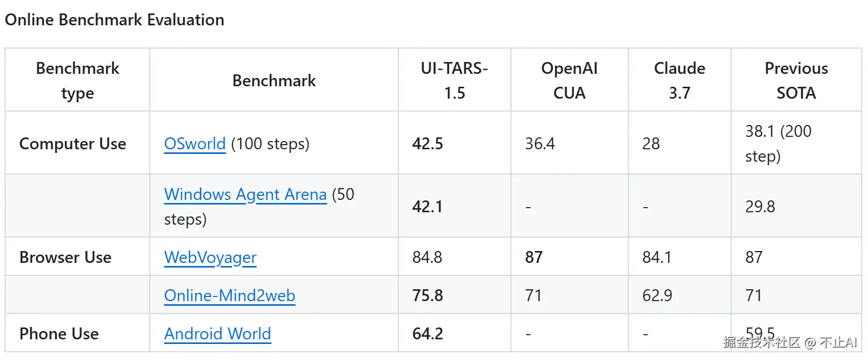This screenshot has width=868, height=360.
Task: Select the Claude 3.7 column header
Action: coord(679,81)
